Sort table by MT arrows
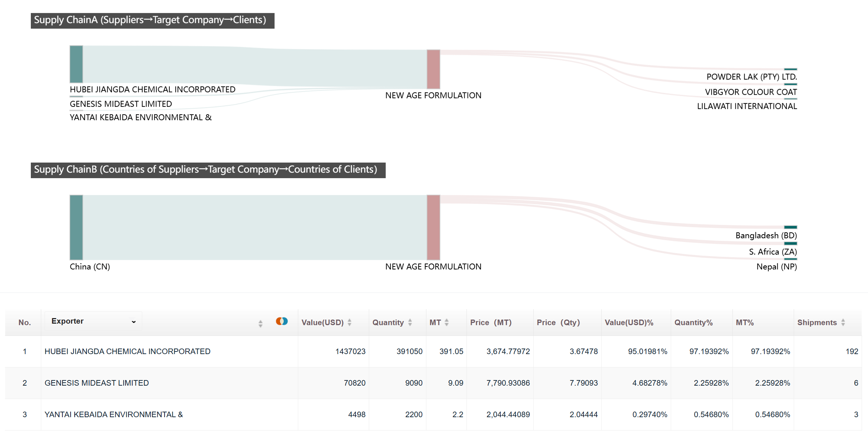The width and height of the screenshot is (868, 435). pos(447,323)
